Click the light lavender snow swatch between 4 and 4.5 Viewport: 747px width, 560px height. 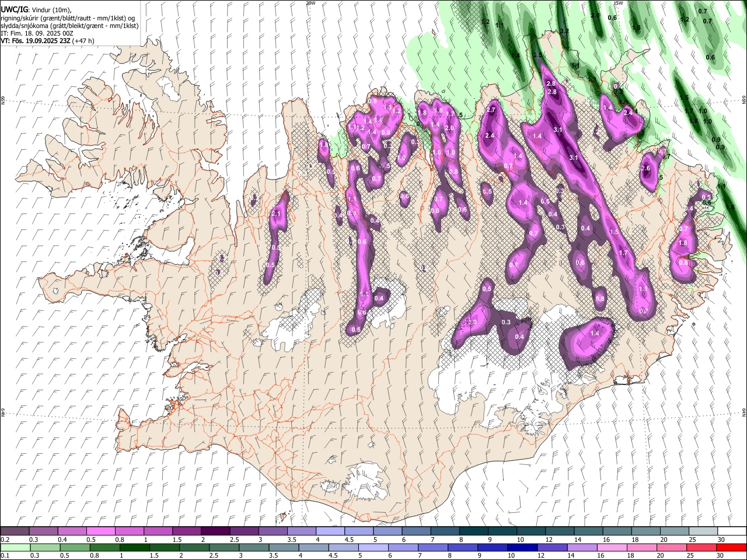[x=330, y=531]
